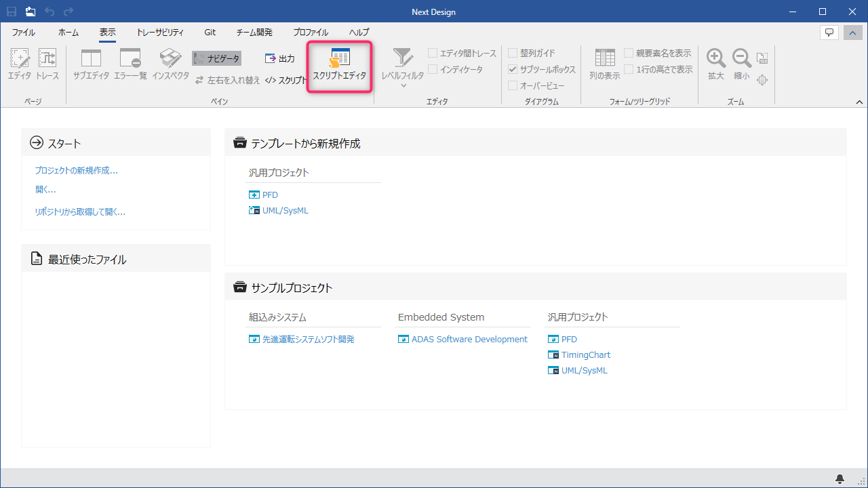Reset zoom to 100 percent icon
The height and width of the screenshot is (488, 868).
[762, 58]
